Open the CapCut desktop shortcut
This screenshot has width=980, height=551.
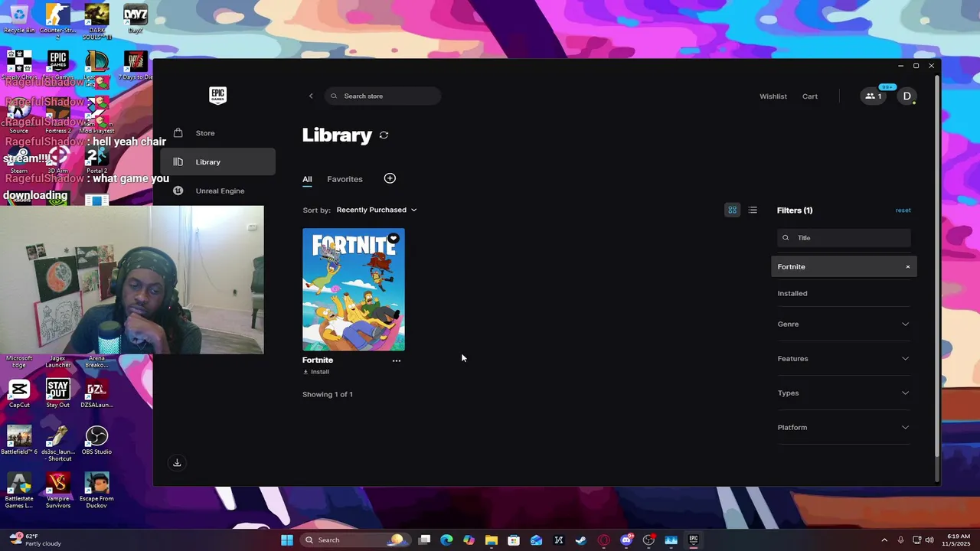click(19, 393)
